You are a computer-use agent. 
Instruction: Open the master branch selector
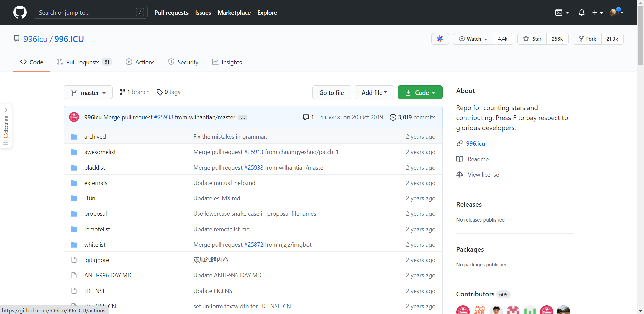pyautogui.click(x=88, y=92)
